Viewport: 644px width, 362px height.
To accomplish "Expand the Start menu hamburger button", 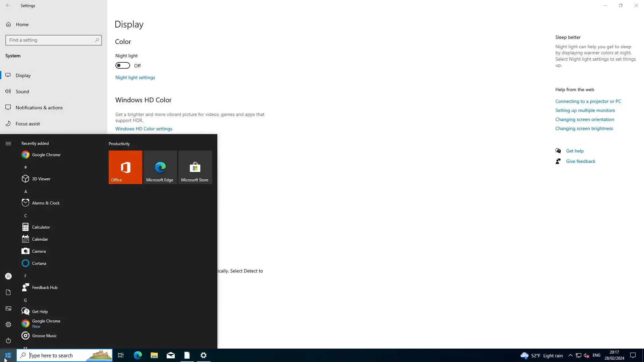I will pos(8,143).
